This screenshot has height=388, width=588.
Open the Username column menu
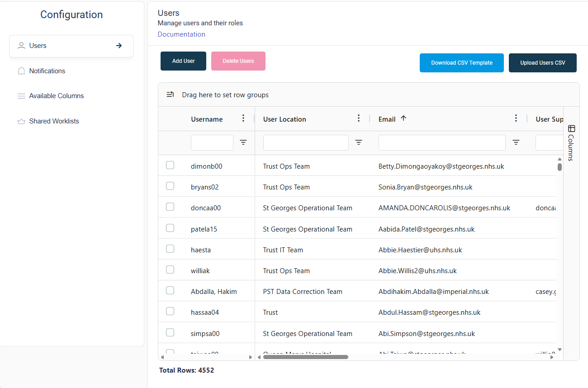click(243, 118)
